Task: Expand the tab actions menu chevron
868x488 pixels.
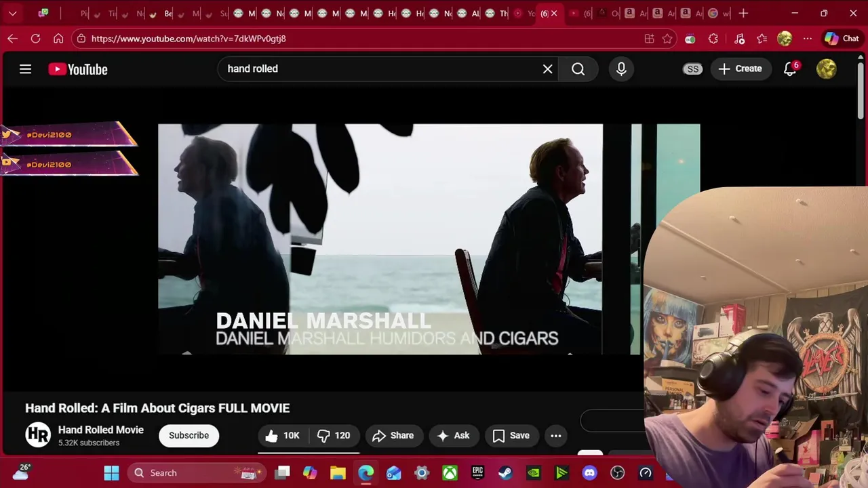Action: click(x=12, y=13)
